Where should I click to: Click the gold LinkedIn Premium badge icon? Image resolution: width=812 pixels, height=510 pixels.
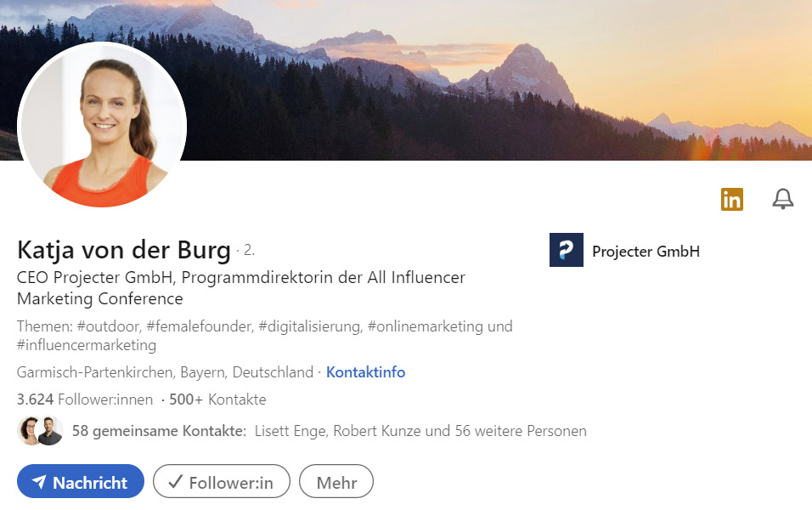pyautogui.click(x=731, y=199)
